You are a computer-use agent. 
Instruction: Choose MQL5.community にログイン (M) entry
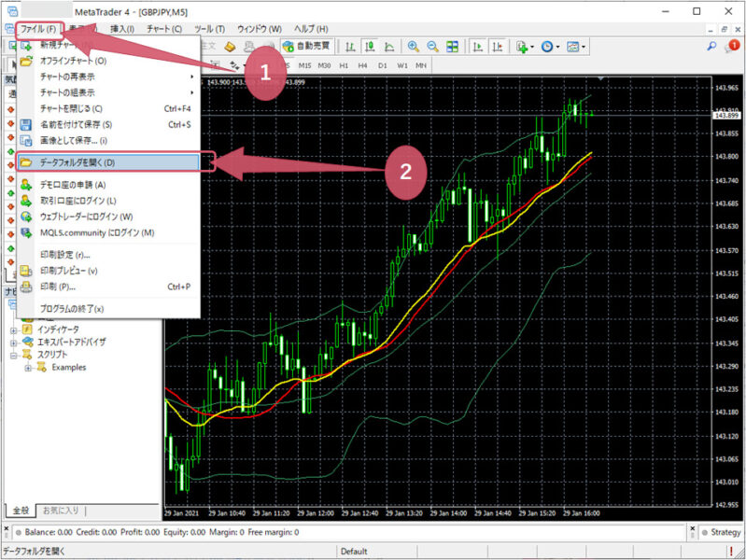click(x=108, y=232)
